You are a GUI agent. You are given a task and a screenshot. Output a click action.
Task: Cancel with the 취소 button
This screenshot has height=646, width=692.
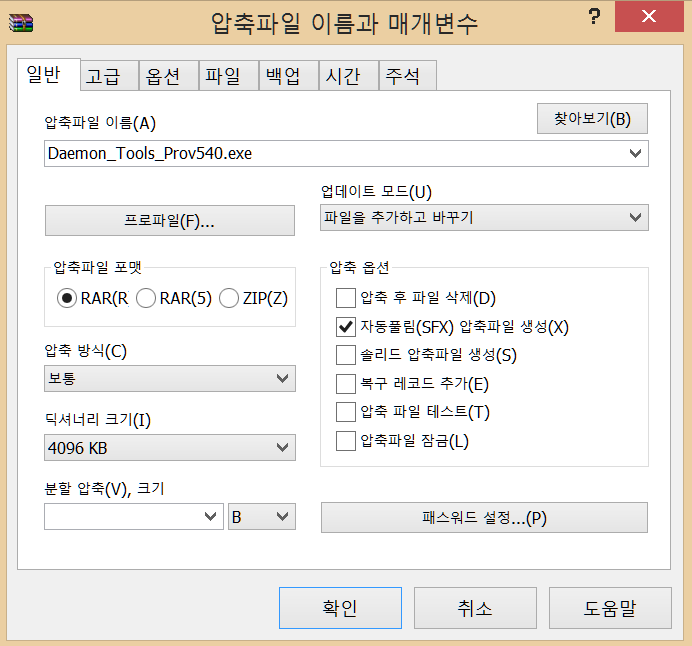pos(475,608)
